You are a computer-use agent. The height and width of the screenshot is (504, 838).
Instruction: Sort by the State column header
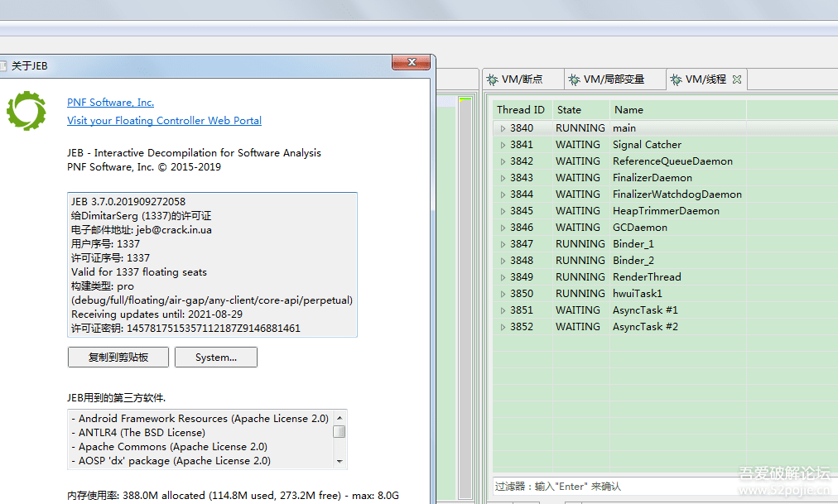coord(581,110)
